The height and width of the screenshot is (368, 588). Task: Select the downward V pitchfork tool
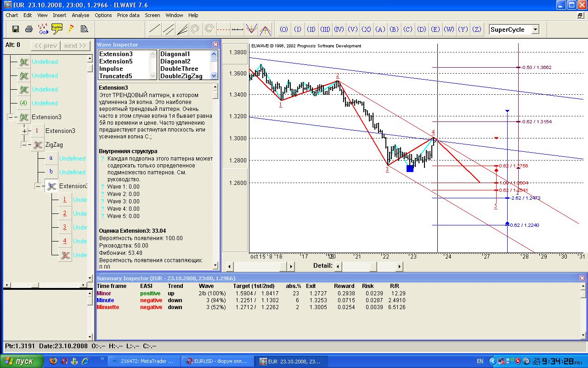tap(251, 29)
